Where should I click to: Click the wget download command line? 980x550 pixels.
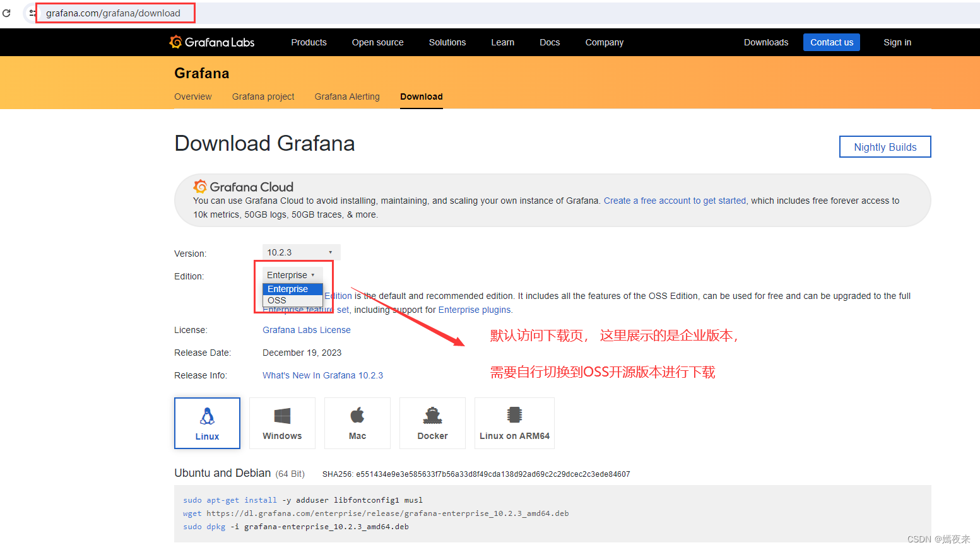[x=376, y=513]
